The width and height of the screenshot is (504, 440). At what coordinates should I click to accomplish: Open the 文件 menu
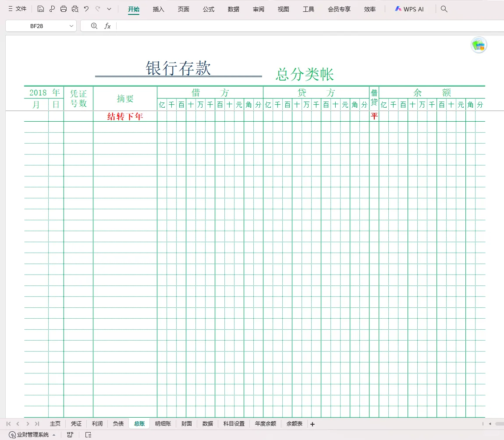pyautogui.click(x=17, y=8)
